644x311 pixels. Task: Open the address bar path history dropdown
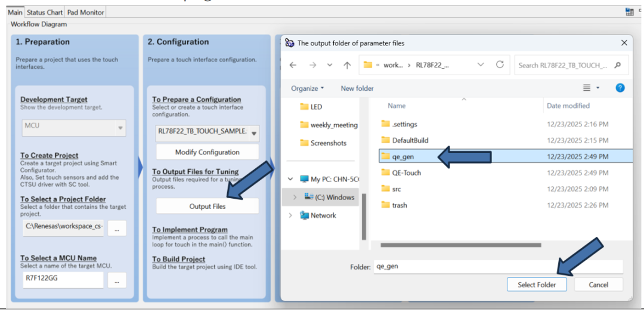481,65
